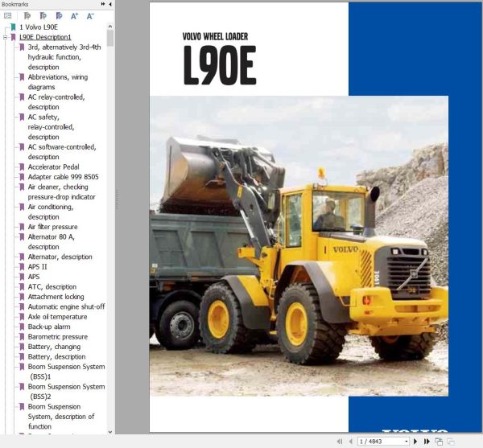
Task: Open the 'Accelerator Pedal' bookmark
Action: tap(54, 166)
